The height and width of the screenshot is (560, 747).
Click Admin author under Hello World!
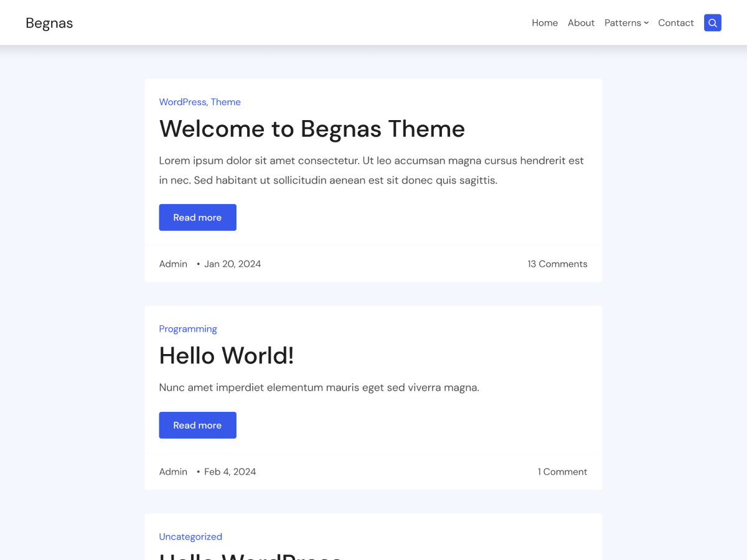(173, 471)
